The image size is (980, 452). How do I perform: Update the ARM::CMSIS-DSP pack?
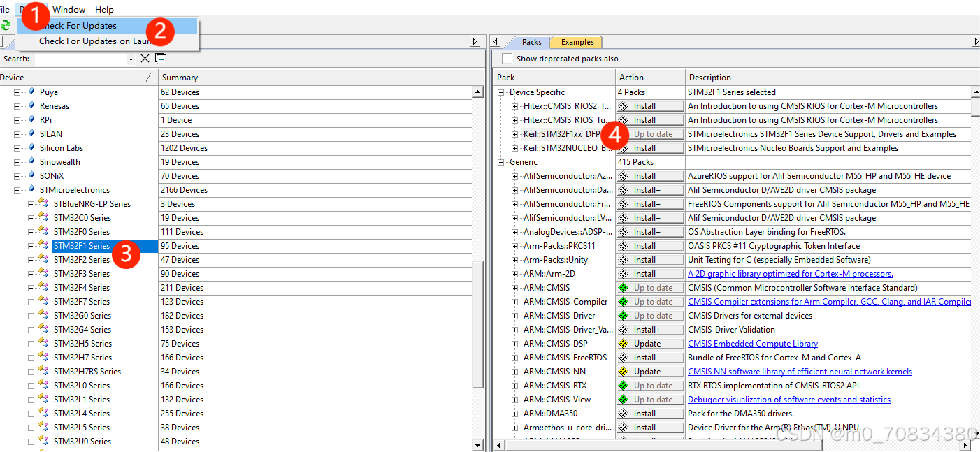pyautogui.click(x=650, y=344)
